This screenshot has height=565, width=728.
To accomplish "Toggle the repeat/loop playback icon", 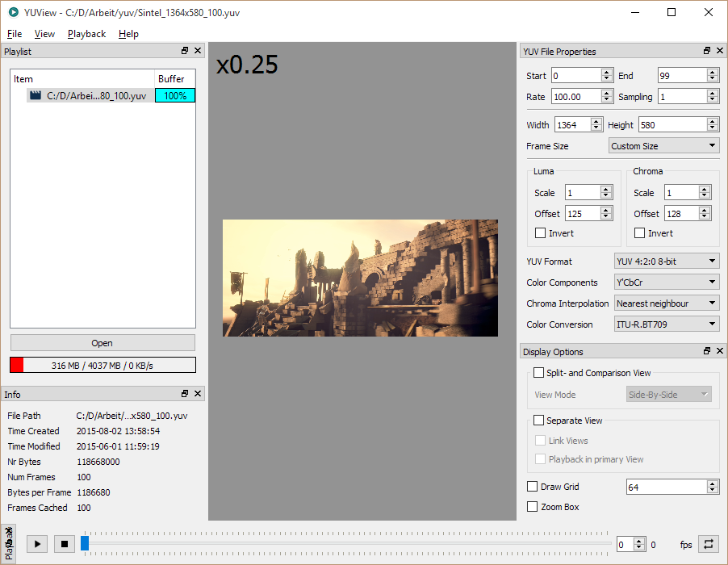I will point(708,544).
